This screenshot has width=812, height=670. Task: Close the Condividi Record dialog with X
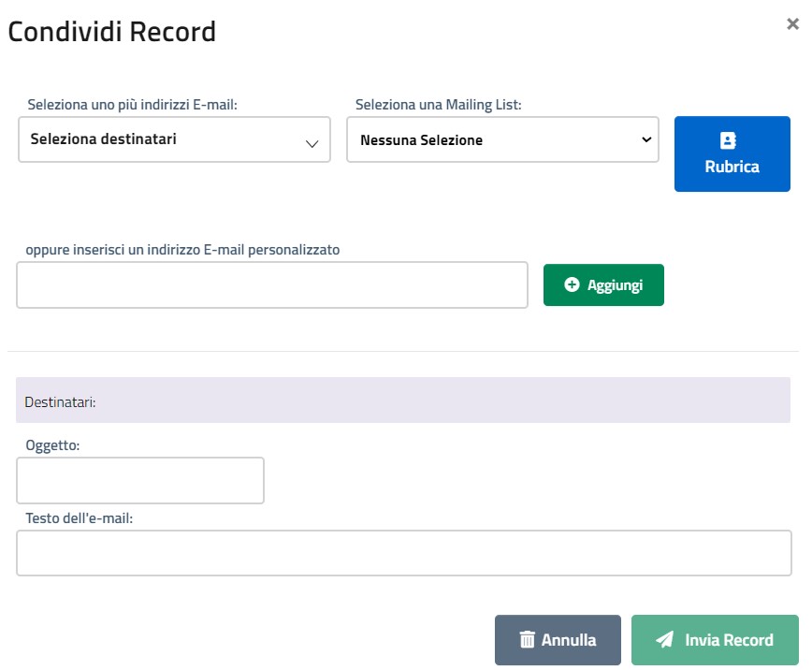[792, 24]
